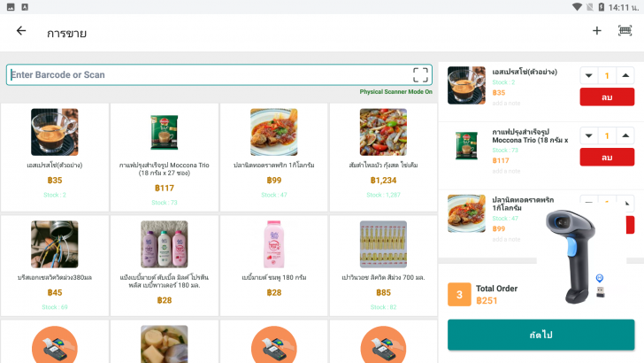Delete Moccona Trio coffee from the cart
This screenshot has height=363, width=644.
coord(607,157)
